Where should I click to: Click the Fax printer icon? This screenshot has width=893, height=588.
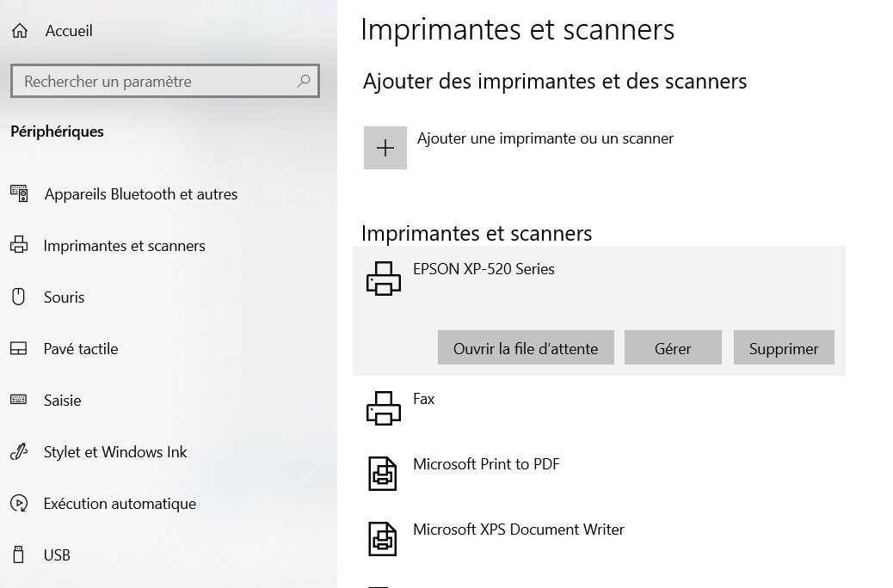[384, 408]
